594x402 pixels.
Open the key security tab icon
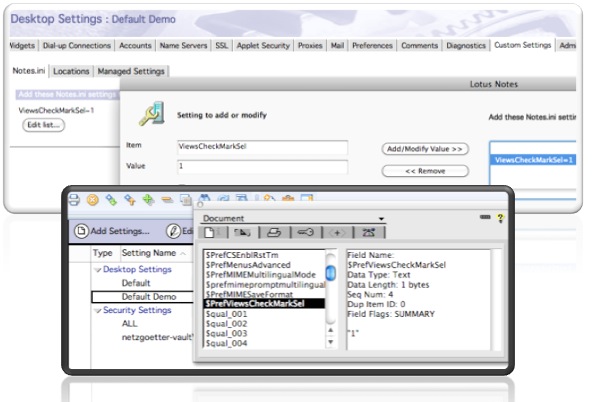pos(305,232)
